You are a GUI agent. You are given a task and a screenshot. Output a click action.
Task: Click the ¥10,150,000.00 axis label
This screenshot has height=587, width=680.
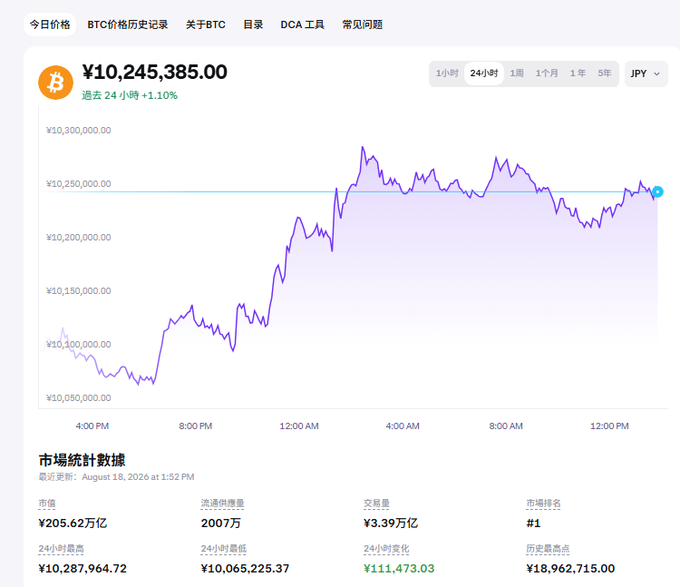tap(78, 291)
